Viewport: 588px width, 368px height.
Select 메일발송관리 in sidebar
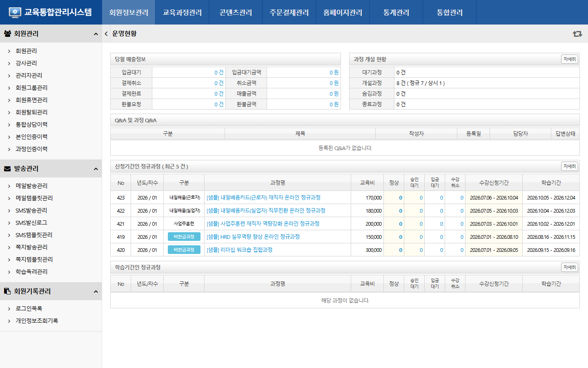31,186
